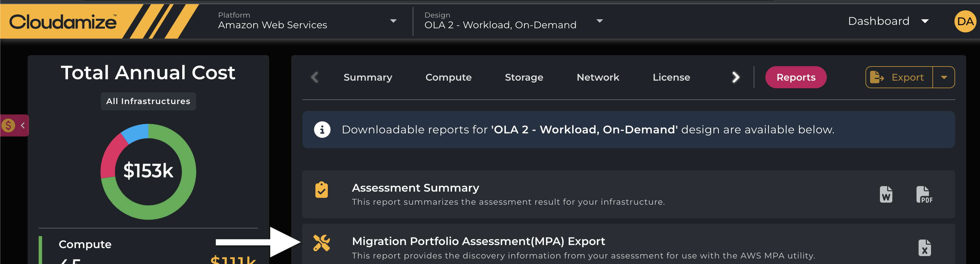Click the Export button

click(899, 77)
